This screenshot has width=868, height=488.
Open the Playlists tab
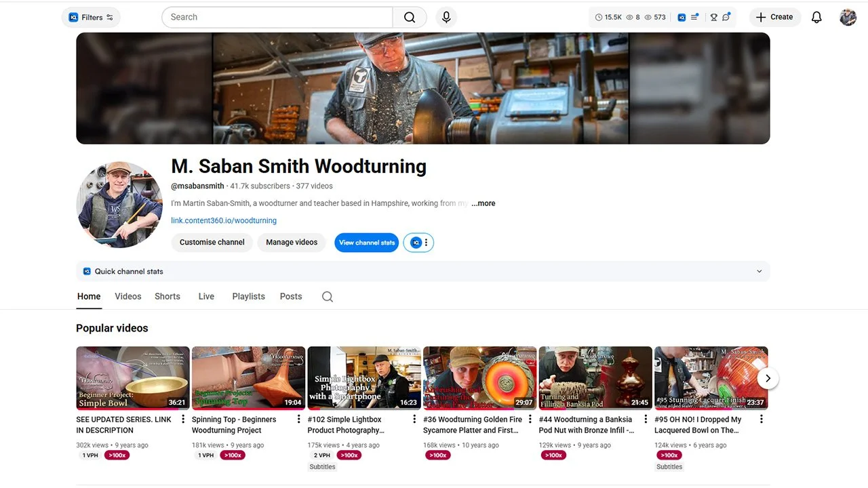coord(248,296)
